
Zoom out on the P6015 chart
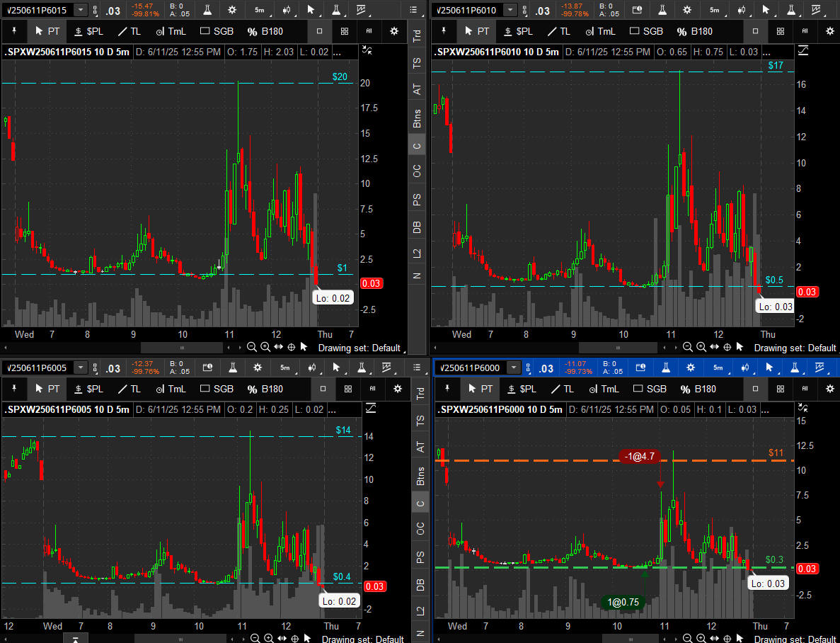tap(251, 347)
